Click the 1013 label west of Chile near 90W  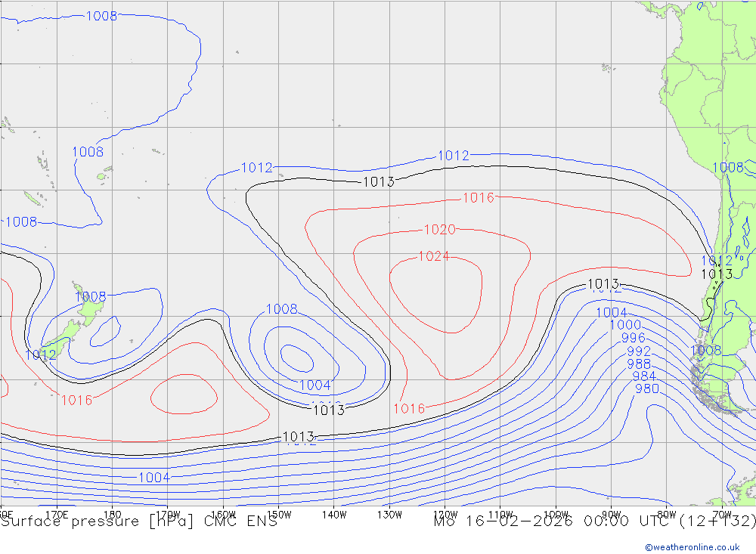point(603,283)
